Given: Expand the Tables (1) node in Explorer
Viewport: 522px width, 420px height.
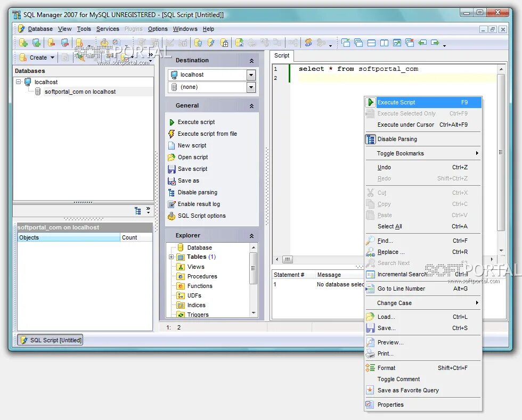Looking at the screenshot, I should pos(171,257).
